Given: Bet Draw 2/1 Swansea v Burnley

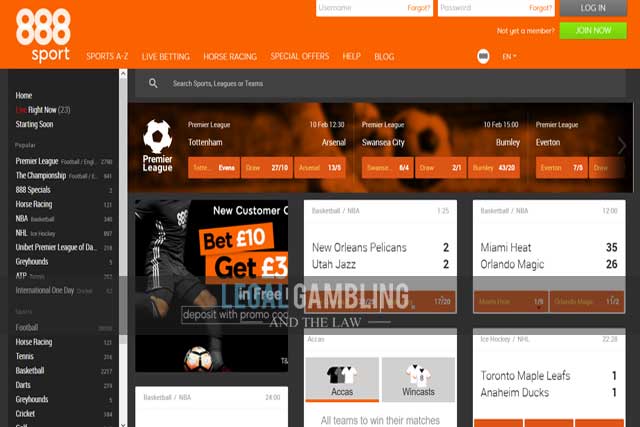Looking at the screenshot, I should 441,168.
